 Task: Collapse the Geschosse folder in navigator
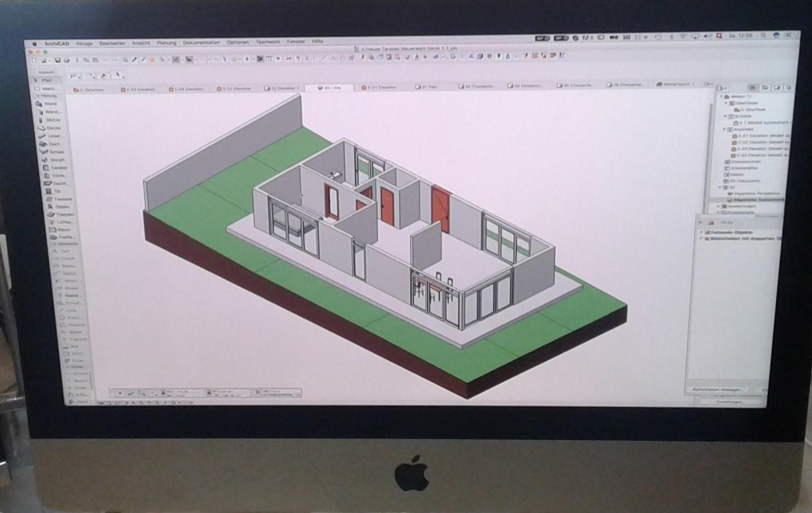727,103
